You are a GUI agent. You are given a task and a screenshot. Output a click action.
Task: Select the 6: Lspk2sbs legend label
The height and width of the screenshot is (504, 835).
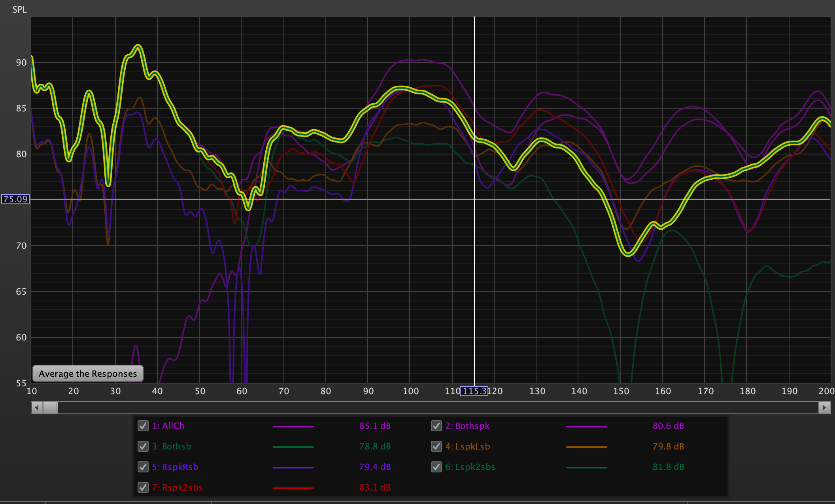click(x=470, y=467)
